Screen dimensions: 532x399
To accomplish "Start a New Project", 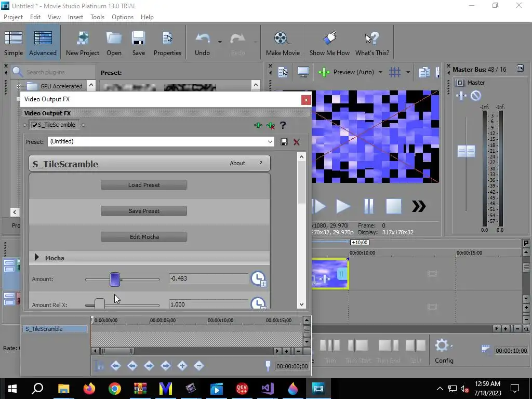I will pos(83,44).
